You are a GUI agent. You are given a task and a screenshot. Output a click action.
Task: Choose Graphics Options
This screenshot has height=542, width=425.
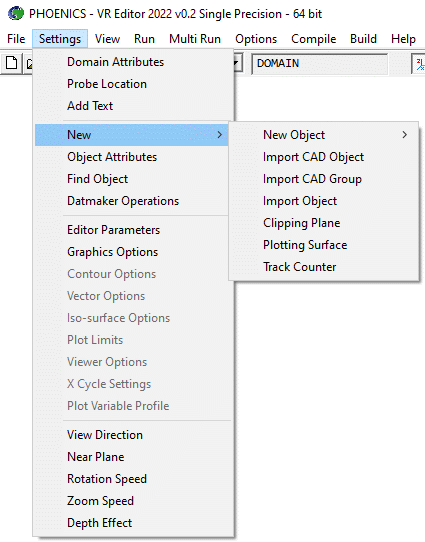(112, 252)
